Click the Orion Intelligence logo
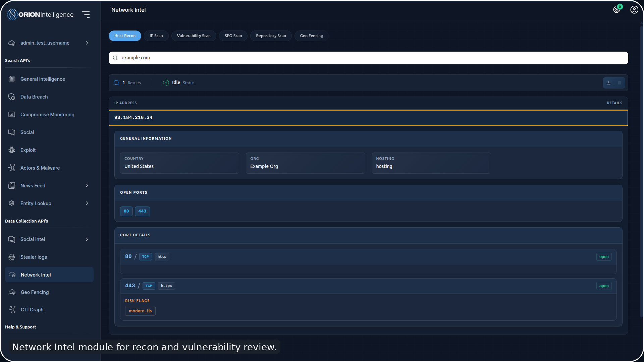The image size is (644, 362). click(40, 14)
